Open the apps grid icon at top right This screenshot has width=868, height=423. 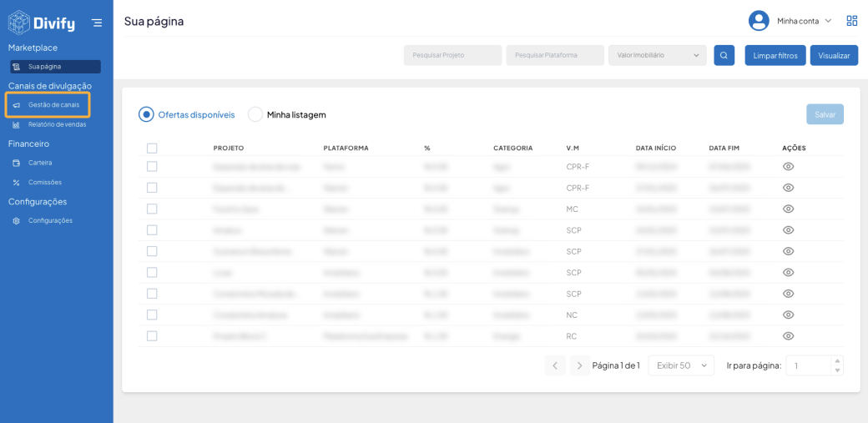coord(851,21)
